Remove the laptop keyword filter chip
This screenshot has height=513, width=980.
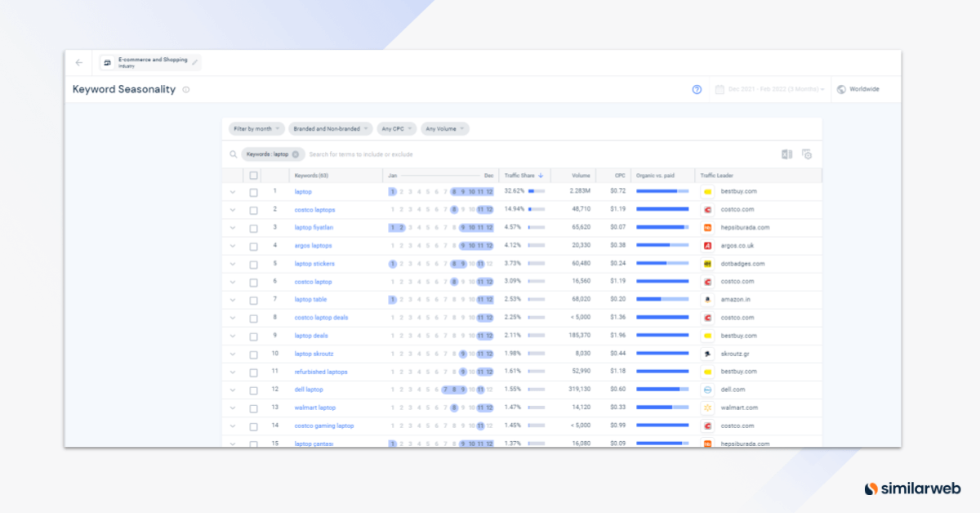296,154
